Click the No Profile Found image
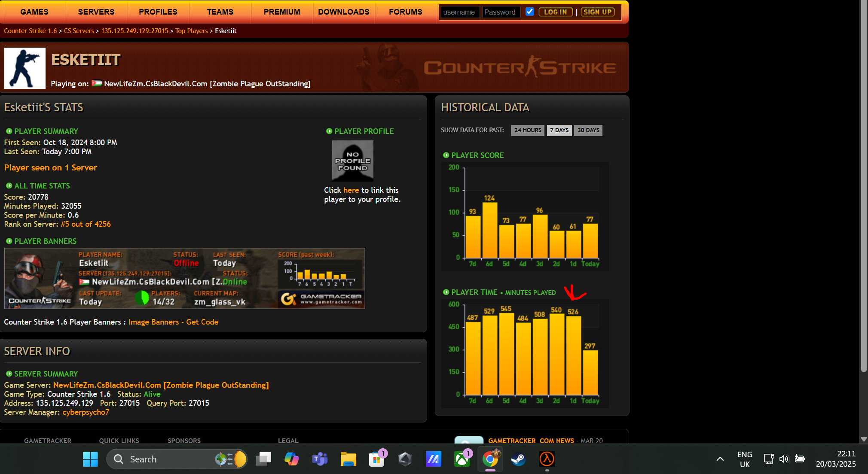The width and height of the screenshot is (868, 474). [353, 161]
